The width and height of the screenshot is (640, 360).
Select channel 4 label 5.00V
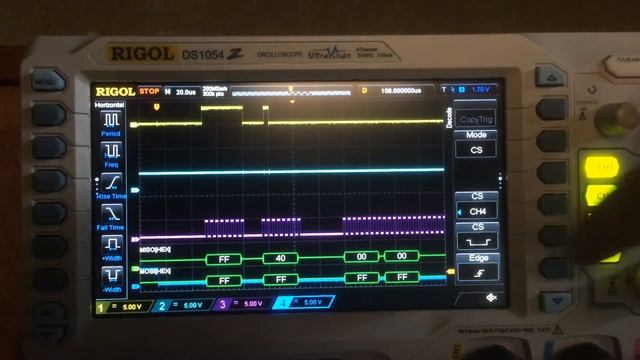click(x=304, y=302)
